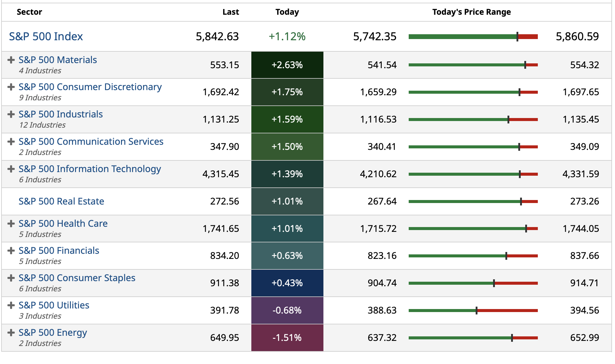Click plus icon next to Financials
The image size is (615, 364).
click(x=11, y=251)
